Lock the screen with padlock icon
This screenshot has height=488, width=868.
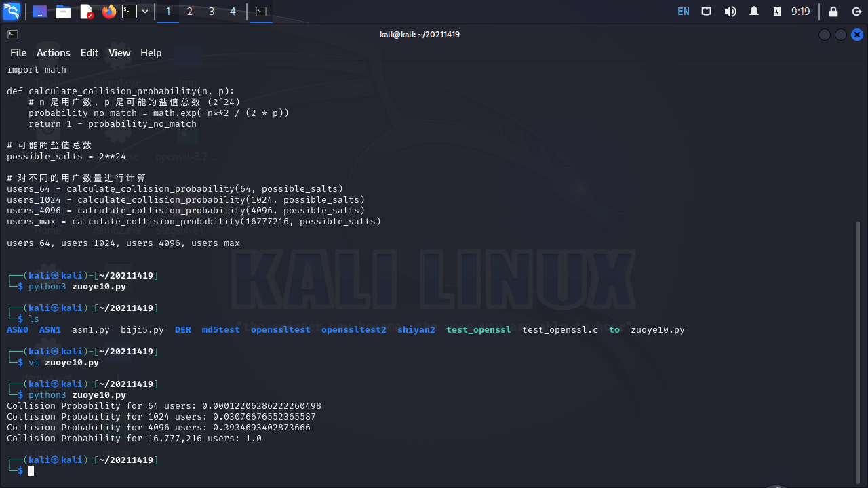[x=833, y=12]
